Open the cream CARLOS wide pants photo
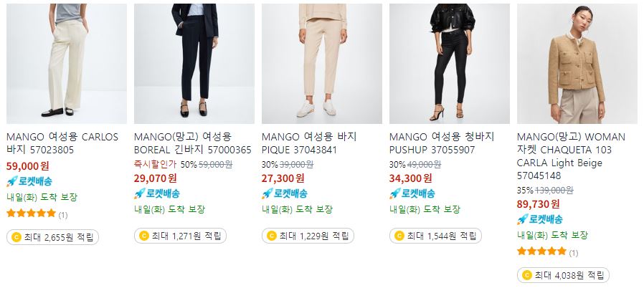The image size is (644, 288). (67, 64)
